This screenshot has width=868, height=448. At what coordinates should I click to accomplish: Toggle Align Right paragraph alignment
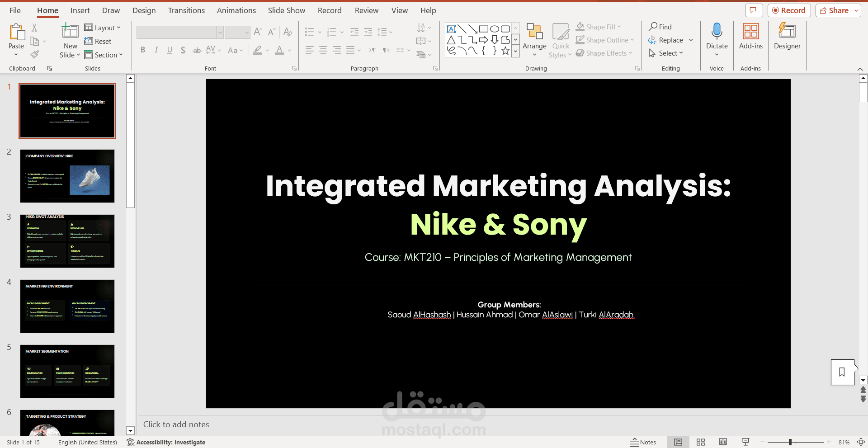pyautogui.click(x=337, y=50)
